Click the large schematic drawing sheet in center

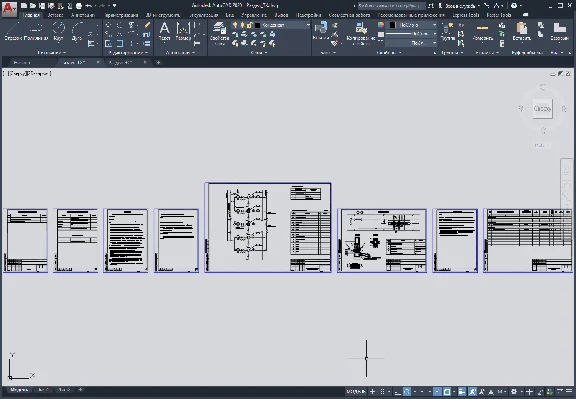point(268,227)
